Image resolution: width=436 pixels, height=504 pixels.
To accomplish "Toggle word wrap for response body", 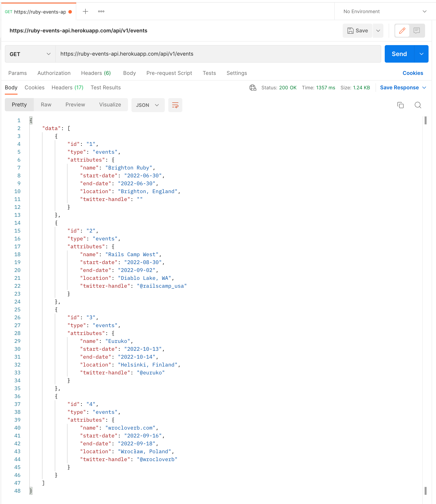I will (x=175, y=105).
